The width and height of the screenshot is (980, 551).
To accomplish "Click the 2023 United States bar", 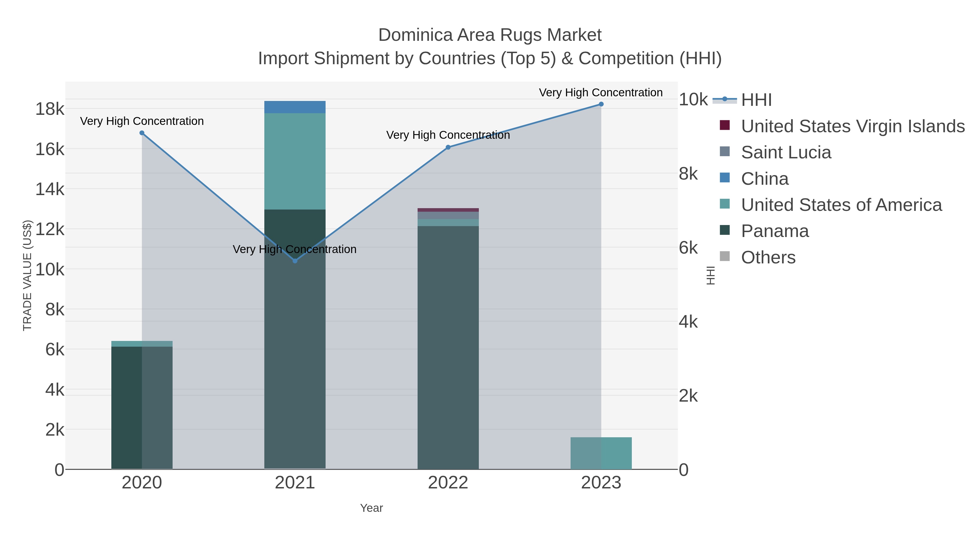I will coord(601,453).
